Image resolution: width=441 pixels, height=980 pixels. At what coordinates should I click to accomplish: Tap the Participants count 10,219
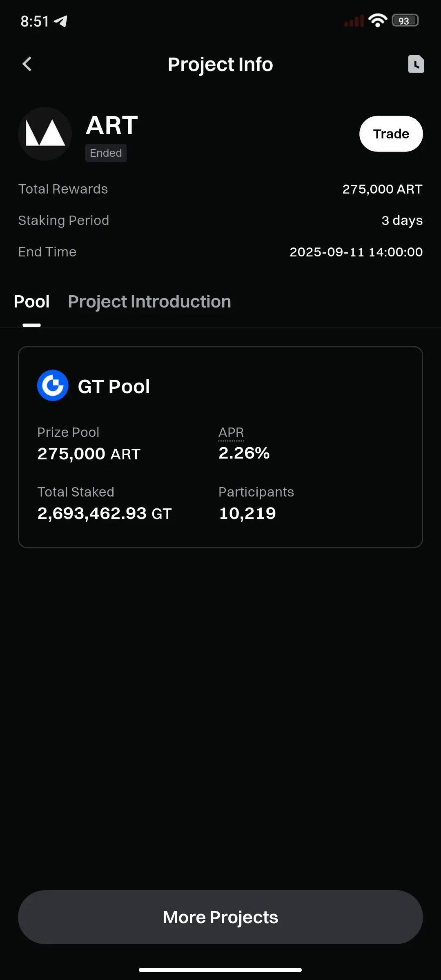[x=247, y=513]
